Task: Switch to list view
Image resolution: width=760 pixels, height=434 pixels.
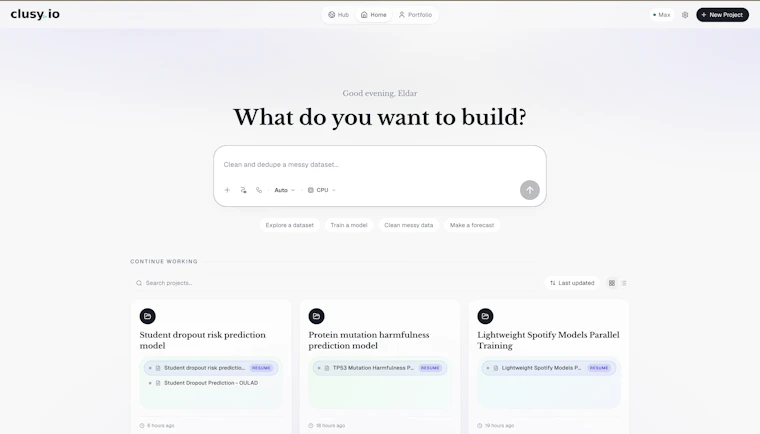Action: (624, 283)
